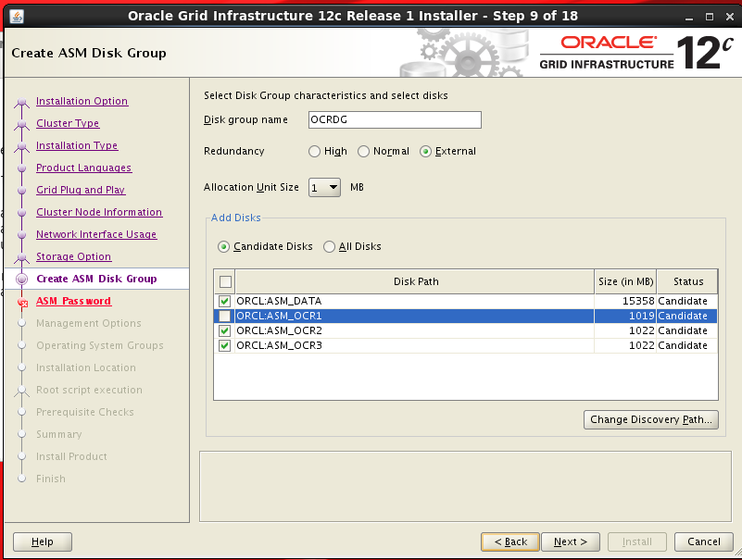Select the ORCL:ASM_DATA disk path cell
This screenshot has height=560, width=742.
(414, 301)
